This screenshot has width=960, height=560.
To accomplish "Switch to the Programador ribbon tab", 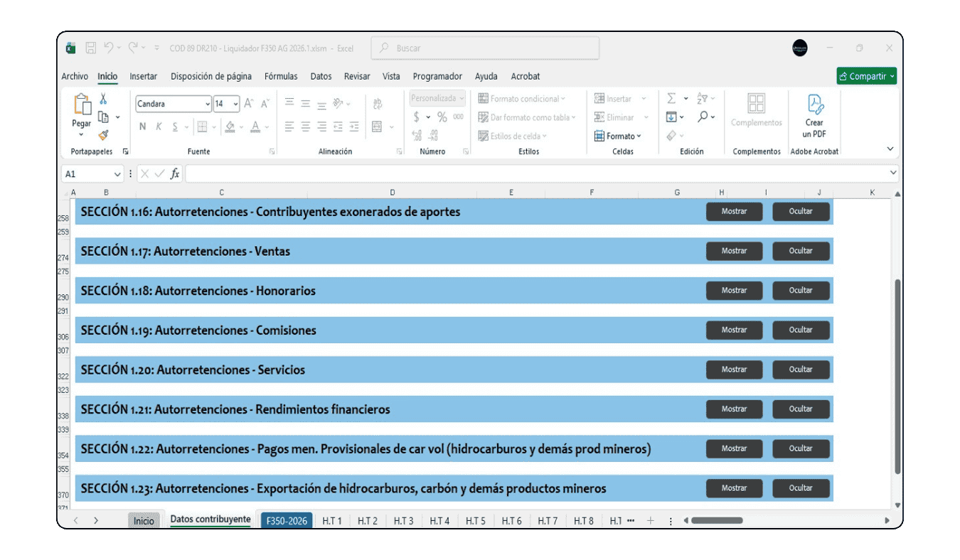I will 437,76.
